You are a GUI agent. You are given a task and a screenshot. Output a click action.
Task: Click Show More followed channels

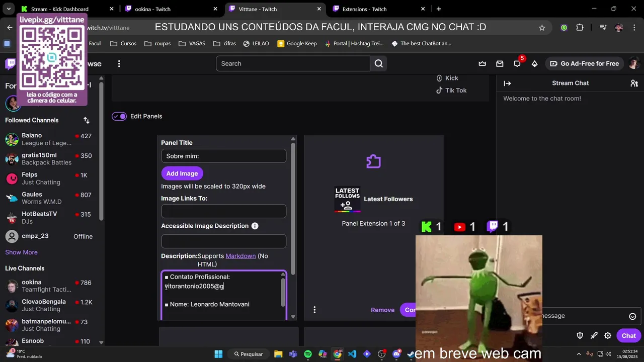coord(21,252)
